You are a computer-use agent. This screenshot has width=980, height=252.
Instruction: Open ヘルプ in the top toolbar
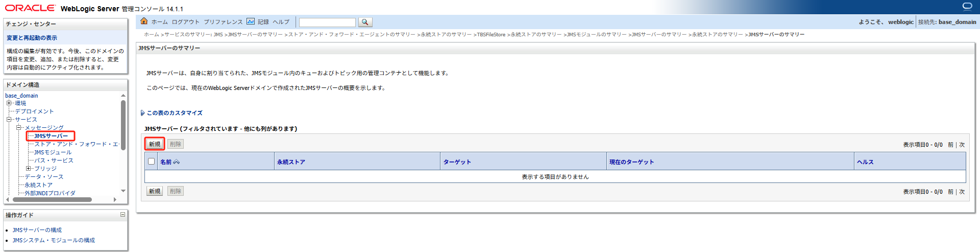(281, 22)
